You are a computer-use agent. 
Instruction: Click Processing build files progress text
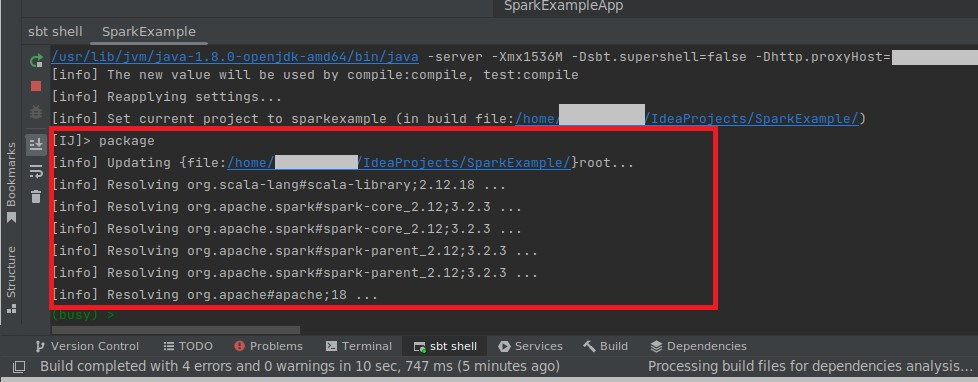811,366
